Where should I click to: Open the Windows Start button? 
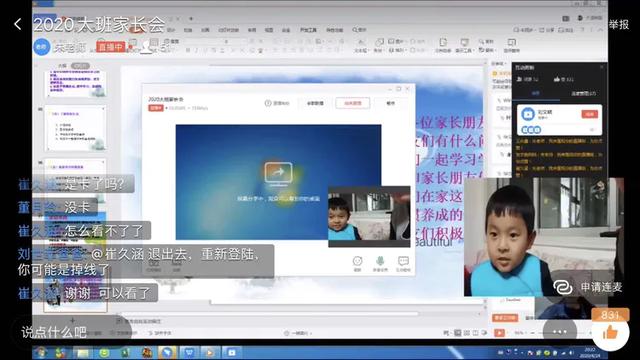click(41, 352)
